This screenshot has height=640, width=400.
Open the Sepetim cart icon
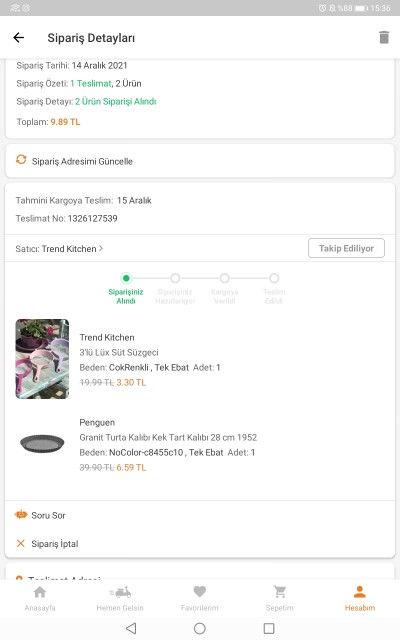click(x=280, y=591)
